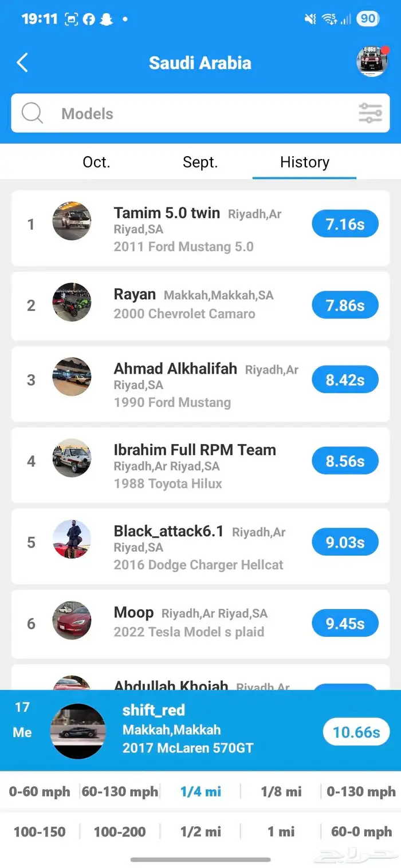Open Tamim 5.0 twin's avatar
This screenshot has height=868, width=401.
click(x=72, y=221)
